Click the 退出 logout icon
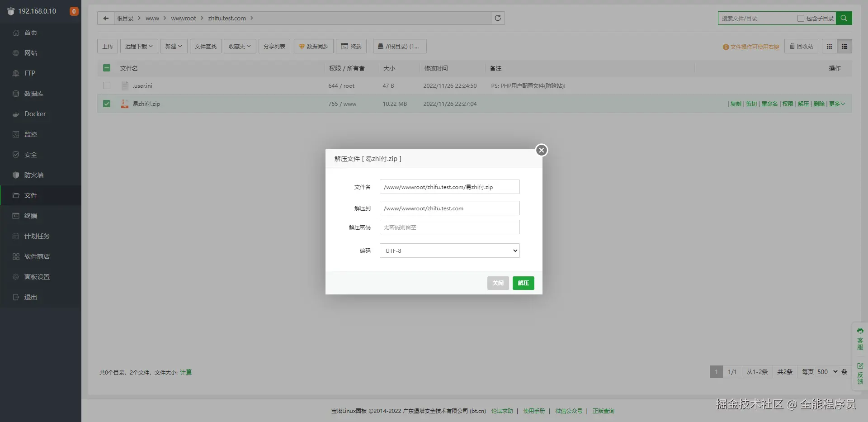 coord(16,297)
